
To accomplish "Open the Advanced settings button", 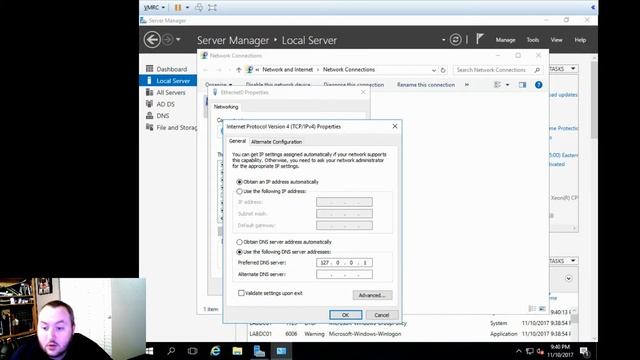I will coord(372,295).
